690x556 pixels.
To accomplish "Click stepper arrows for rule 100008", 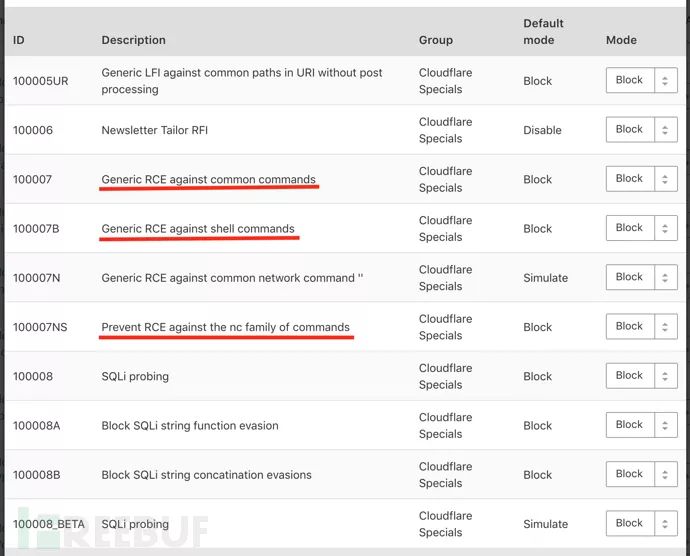I will 666,375.
